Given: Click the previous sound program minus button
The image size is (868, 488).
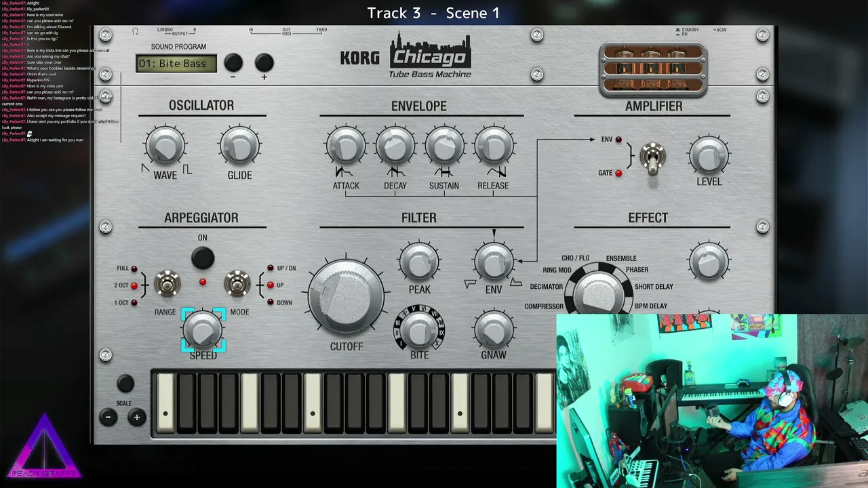Looking at the screenshot, I should [233, 63].
